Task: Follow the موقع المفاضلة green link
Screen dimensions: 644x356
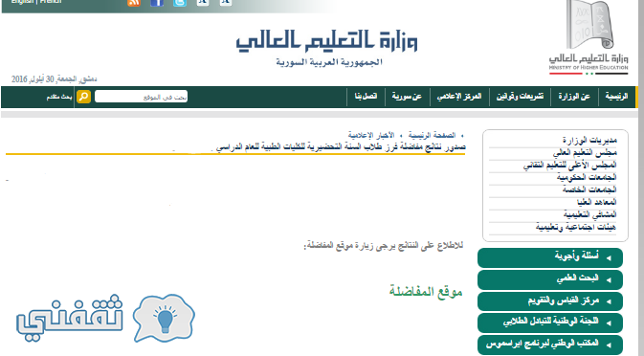Action: pyautogui.click(x=426, y=291)
